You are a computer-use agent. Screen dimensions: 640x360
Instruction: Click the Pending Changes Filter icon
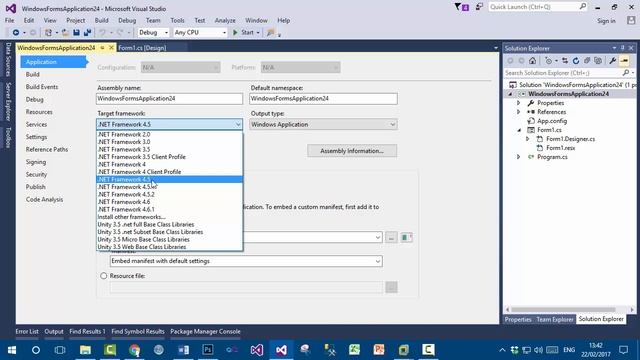[x=549, y=61]
